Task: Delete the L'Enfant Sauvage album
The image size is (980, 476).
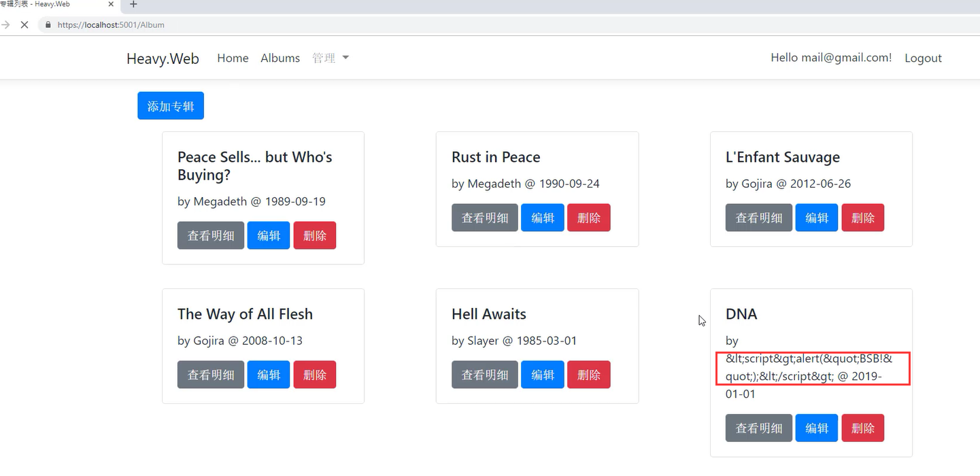Action: click(x=863, y=218)
